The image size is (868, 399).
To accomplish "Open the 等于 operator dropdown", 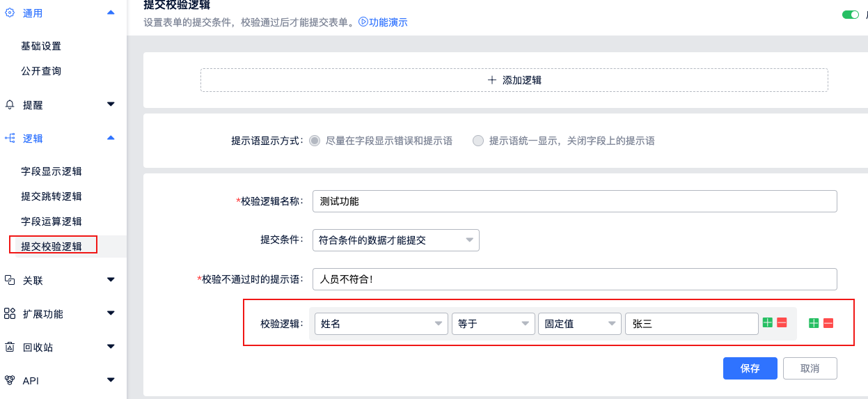I will click(x=493, y=324).
